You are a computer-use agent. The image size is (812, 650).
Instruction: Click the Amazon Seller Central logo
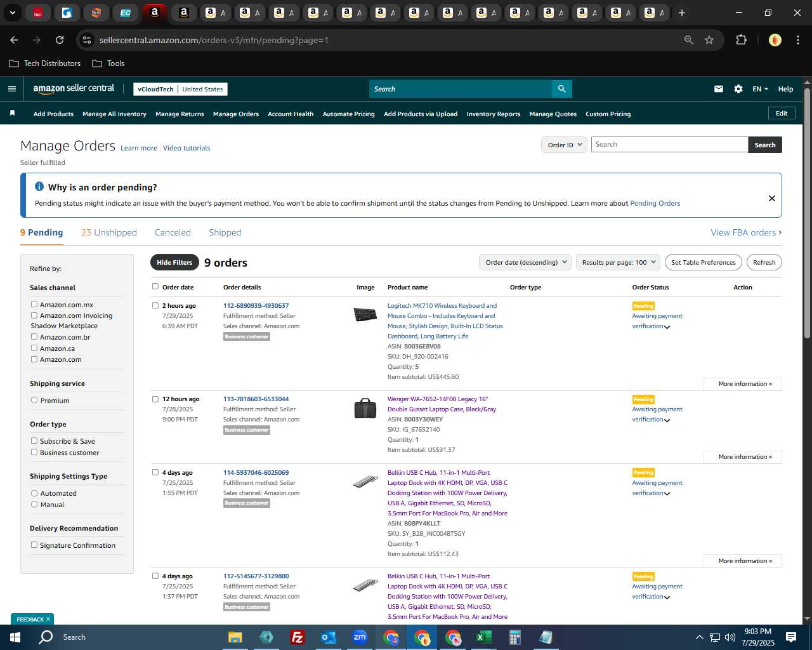(74, 89)
